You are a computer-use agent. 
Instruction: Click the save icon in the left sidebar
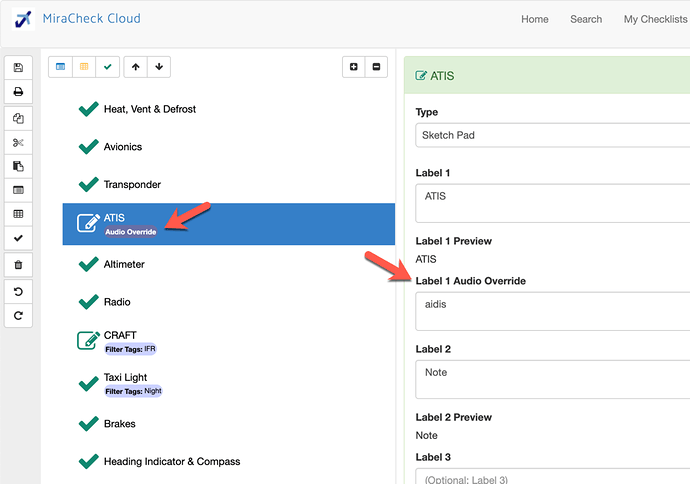(x=18, y=67)
